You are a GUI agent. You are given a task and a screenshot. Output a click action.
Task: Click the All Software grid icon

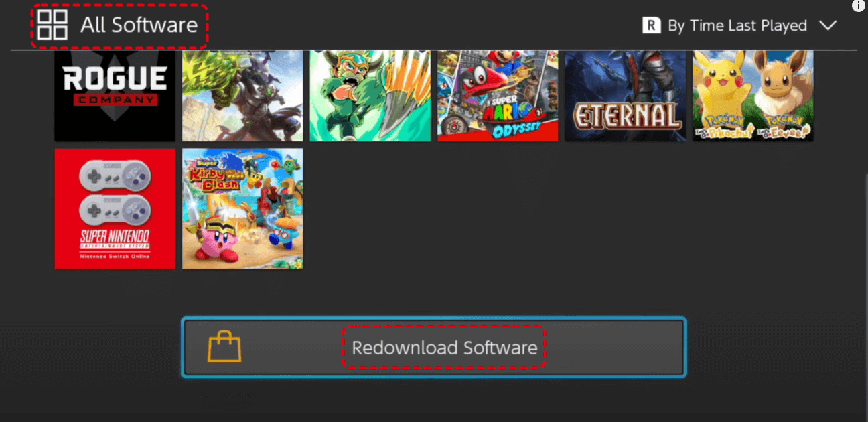coord(52,25)
